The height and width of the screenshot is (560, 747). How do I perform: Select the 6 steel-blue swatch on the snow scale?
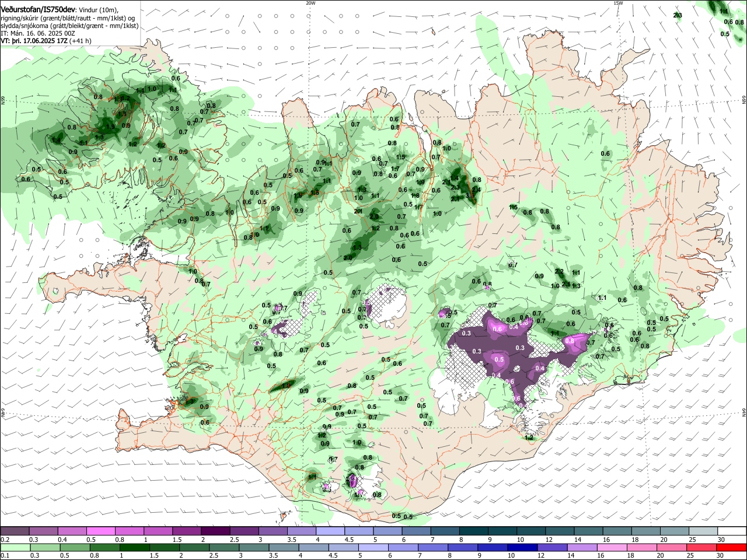416,531
